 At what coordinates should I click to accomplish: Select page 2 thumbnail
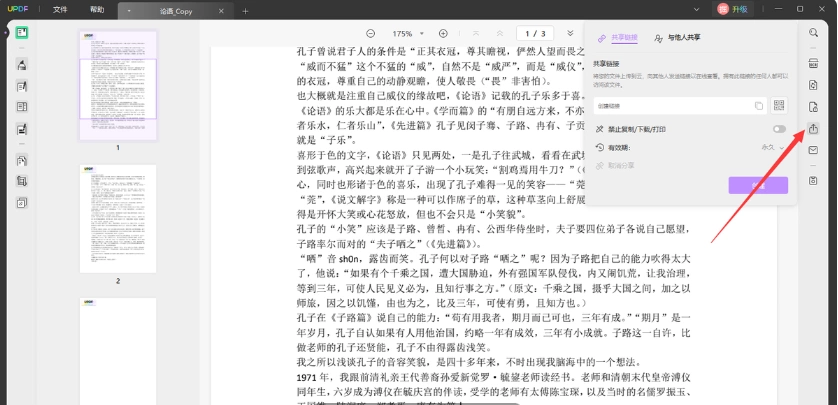point(118,219)
